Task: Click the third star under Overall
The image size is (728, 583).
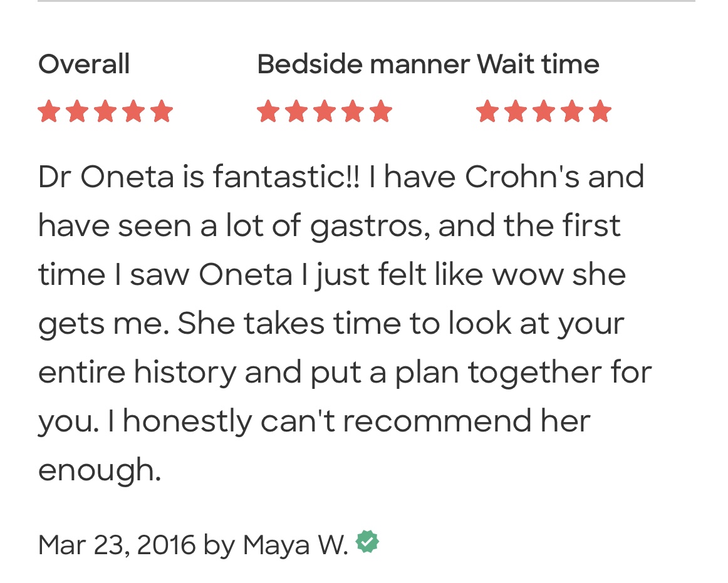Action: tap(105, 111)
